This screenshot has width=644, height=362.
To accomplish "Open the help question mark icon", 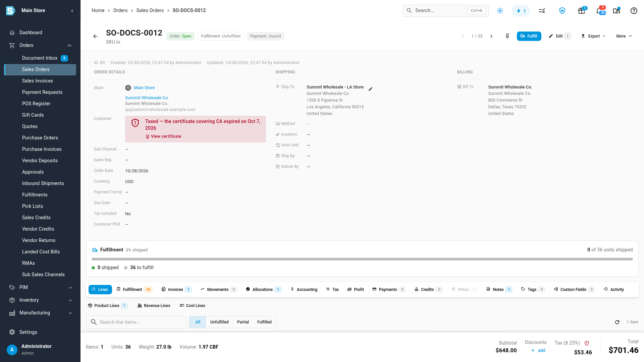I will pos(634,11).
